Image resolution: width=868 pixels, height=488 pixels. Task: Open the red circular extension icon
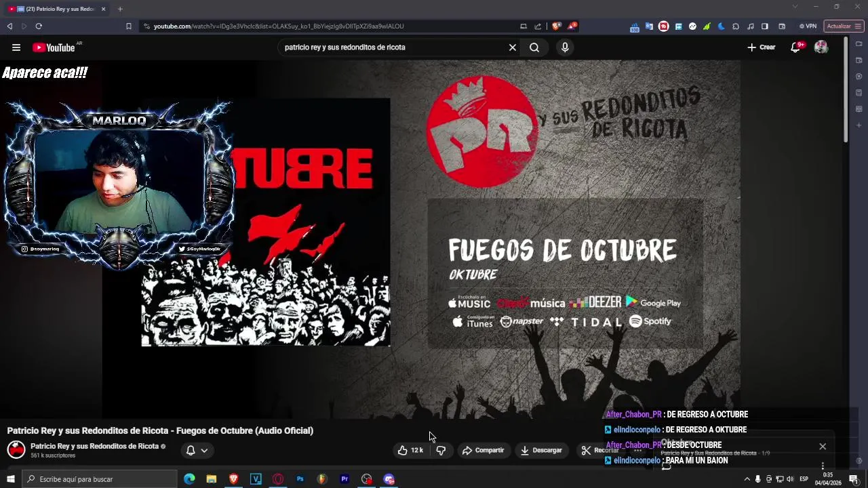[x=663, y=26]
